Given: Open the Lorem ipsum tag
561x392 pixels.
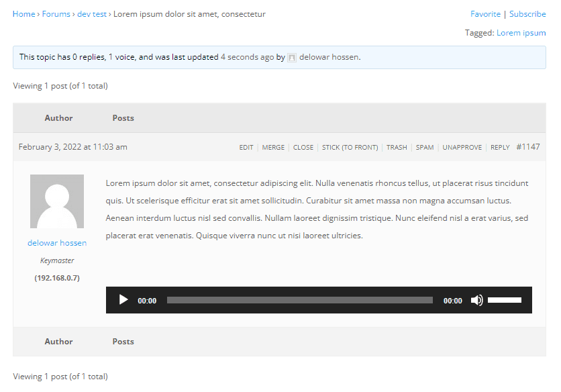Looking at the screenshot, I should (521, 33).
